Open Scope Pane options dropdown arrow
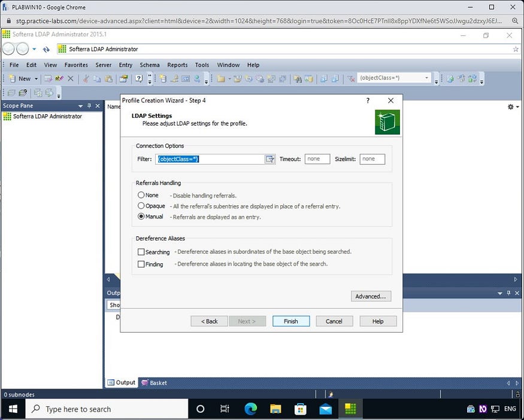This screenshot has width=524, height=420. coord(80,106)
